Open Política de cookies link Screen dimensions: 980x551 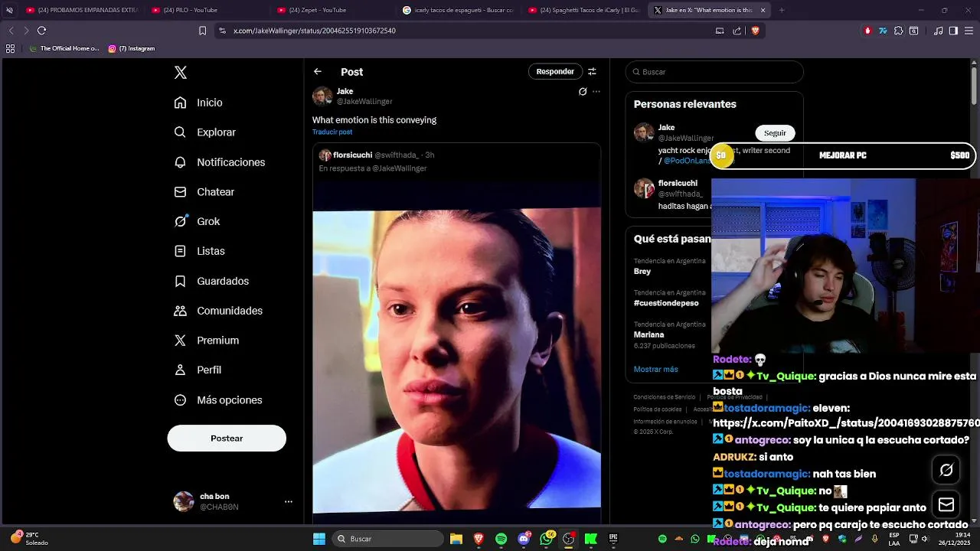click(657, 409)
